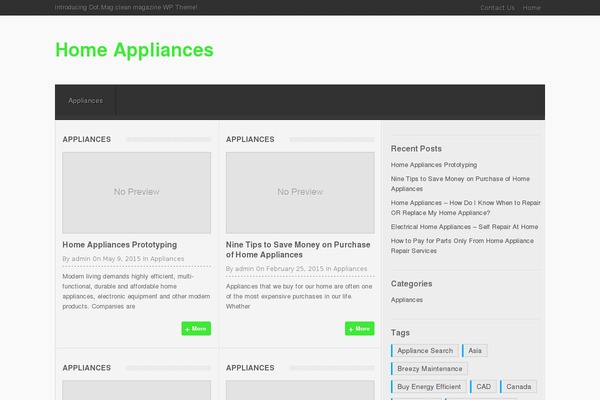Select the CAD tag
Image resolution: width=600 pixels, height=400 pixels.
[x=483, y=387]
